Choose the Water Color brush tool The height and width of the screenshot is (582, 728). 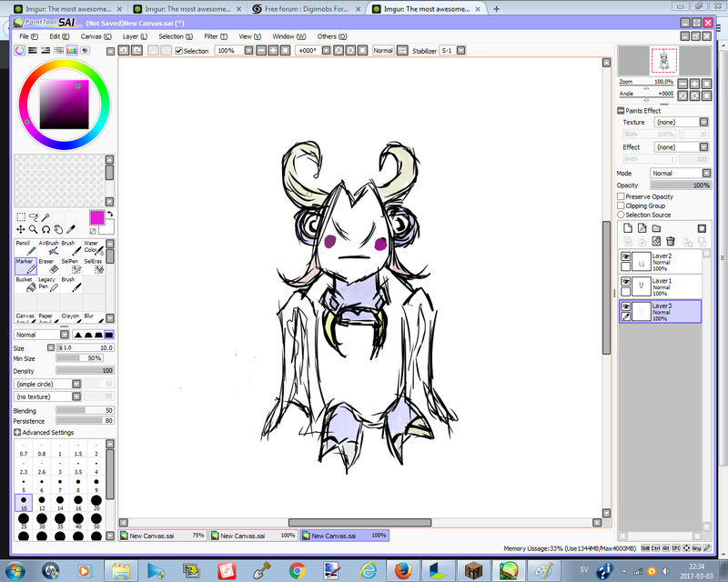tap(94, 248)
